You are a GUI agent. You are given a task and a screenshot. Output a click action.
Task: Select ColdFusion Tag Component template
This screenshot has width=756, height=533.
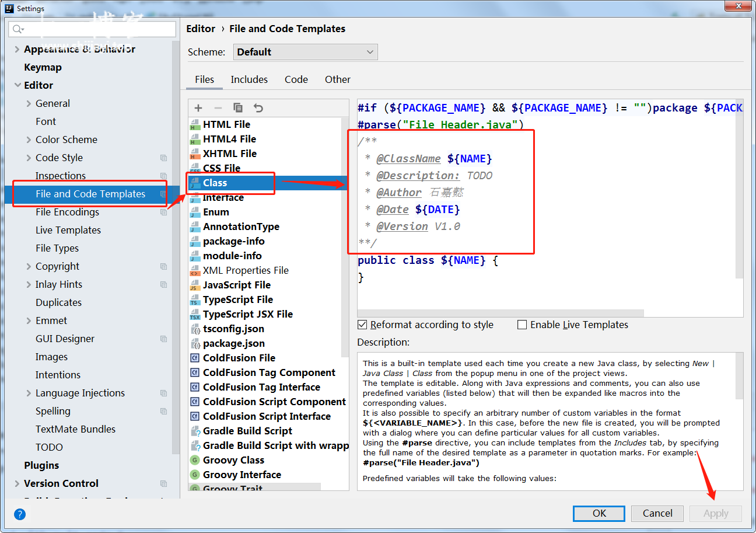coord(268,372)
